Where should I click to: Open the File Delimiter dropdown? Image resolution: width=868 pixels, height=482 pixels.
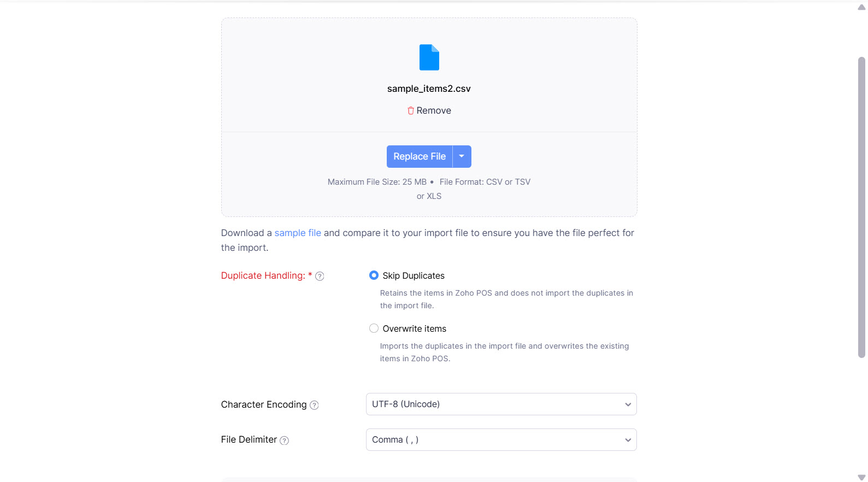[501, 440]
